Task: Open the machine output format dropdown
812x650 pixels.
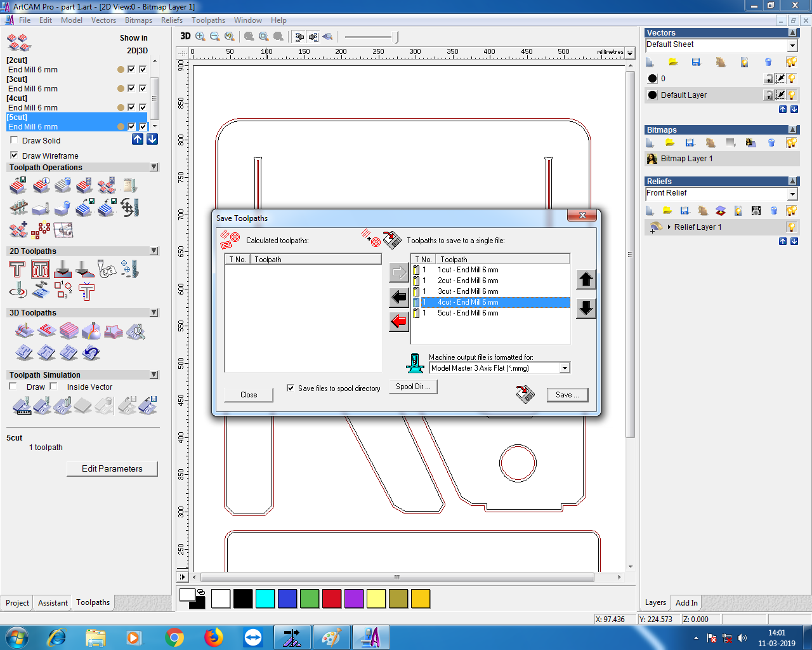Action: coord(565,368)
